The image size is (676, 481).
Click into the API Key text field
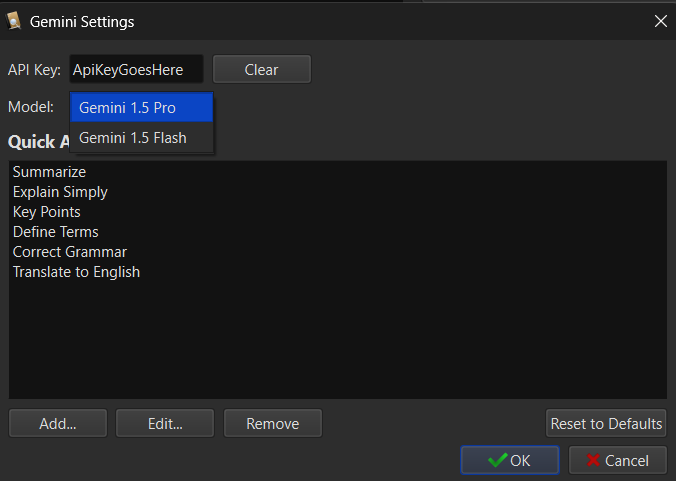pyautogui.click(x=136, y=69)
